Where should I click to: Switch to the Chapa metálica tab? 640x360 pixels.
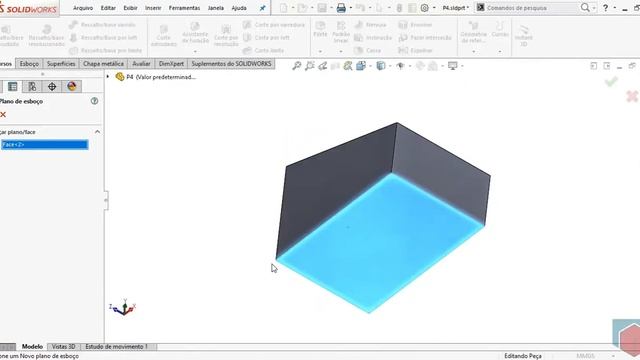(103, 64)
